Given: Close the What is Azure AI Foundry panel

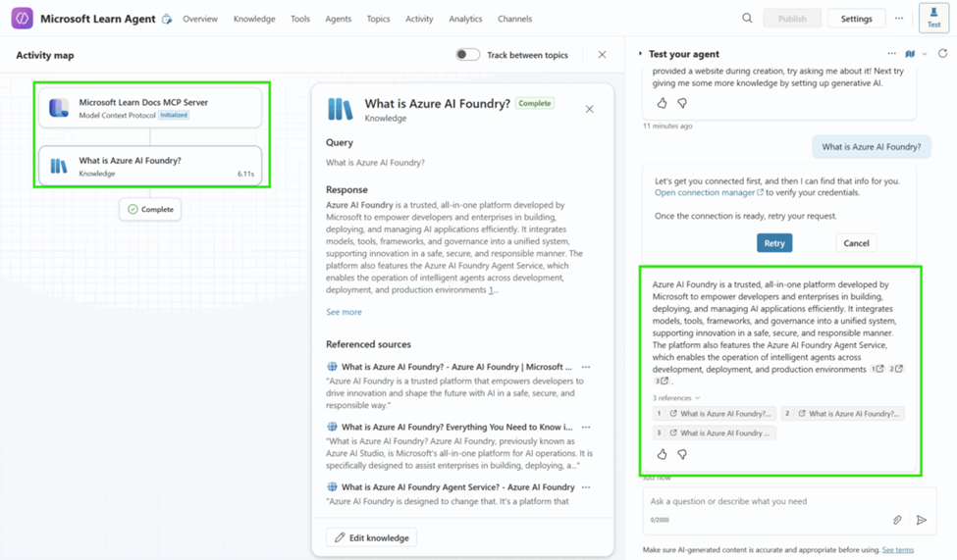Looking at the screenshot, I should pos(590,109).
